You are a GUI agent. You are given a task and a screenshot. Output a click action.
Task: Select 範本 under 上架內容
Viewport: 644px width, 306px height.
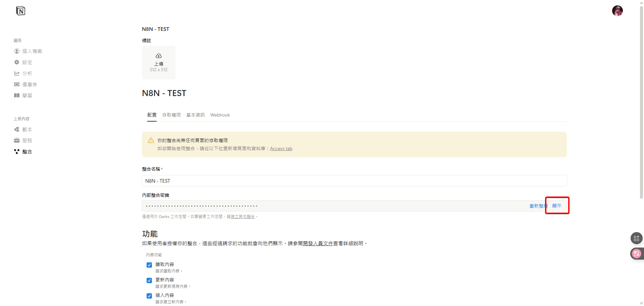click(x=27, y=129)
